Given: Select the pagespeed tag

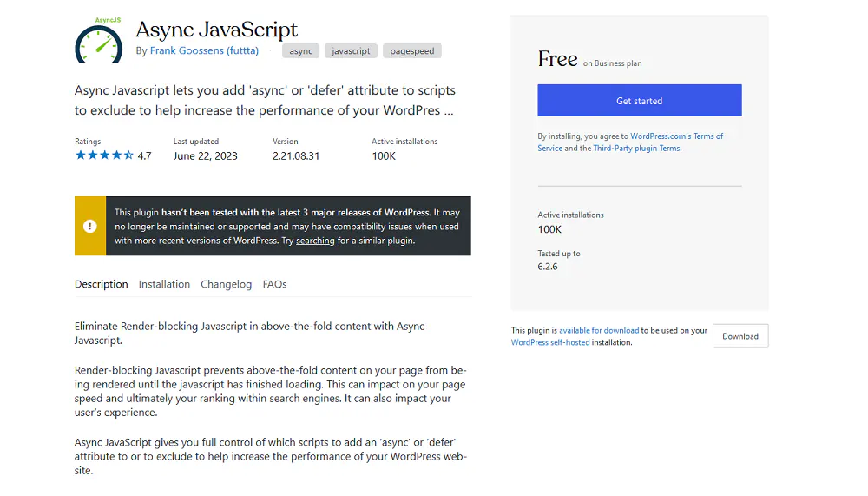Looking at the screenshot, I should tap(412, 51).
